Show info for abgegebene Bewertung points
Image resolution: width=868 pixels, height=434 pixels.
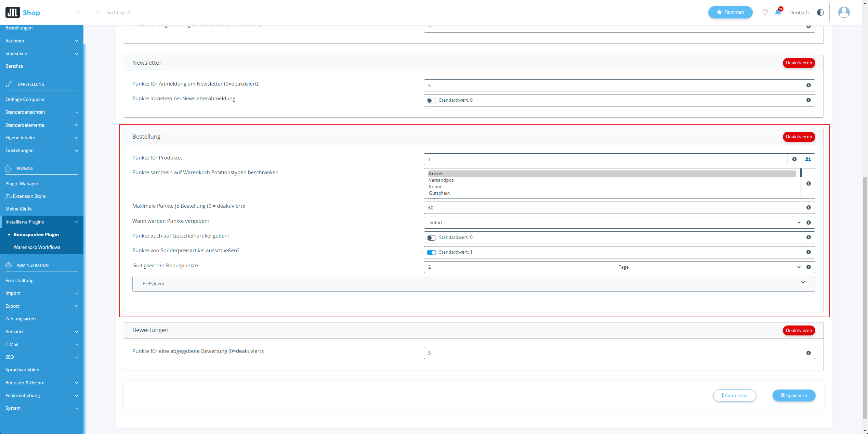[808, 353]
